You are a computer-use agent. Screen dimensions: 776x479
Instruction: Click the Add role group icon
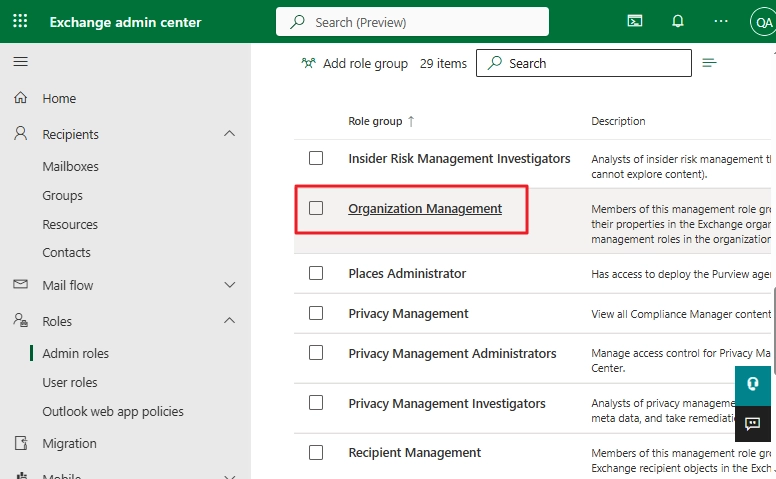pyautogui.click(x=308, y=63)
